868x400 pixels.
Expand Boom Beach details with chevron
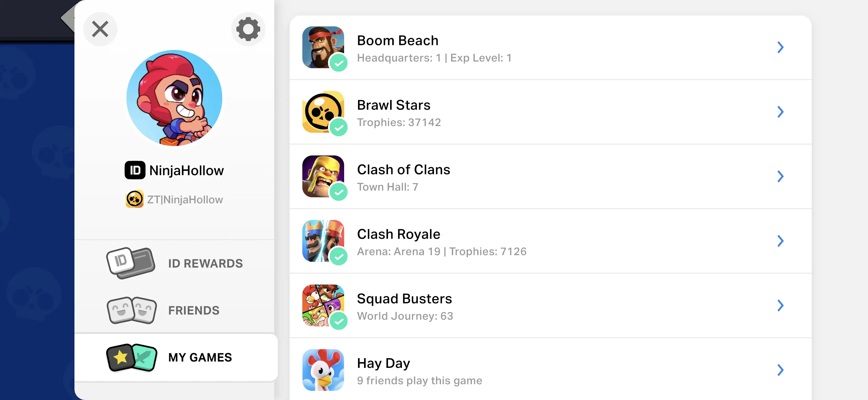pyautogui.click(x=780, y=48)
